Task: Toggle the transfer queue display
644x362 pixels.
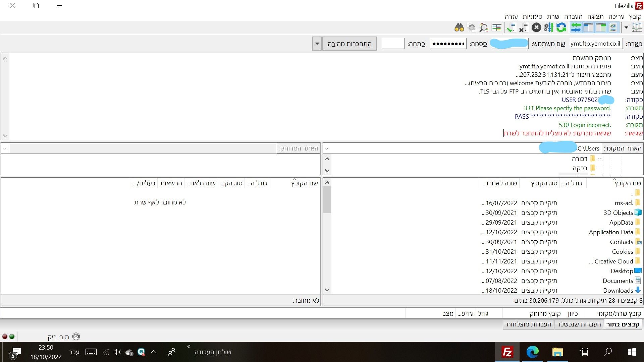Action: coord(576,27)
